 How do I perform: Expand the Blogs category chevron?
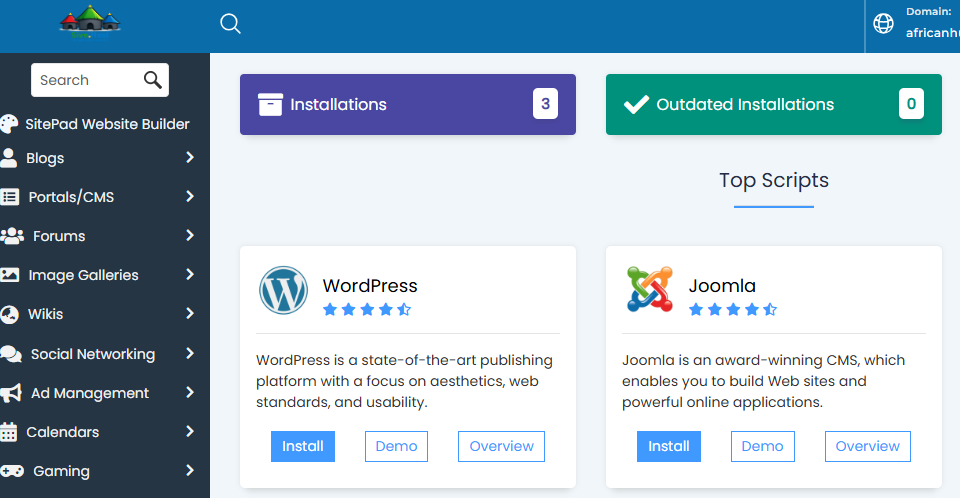click(x=190, y=157)
